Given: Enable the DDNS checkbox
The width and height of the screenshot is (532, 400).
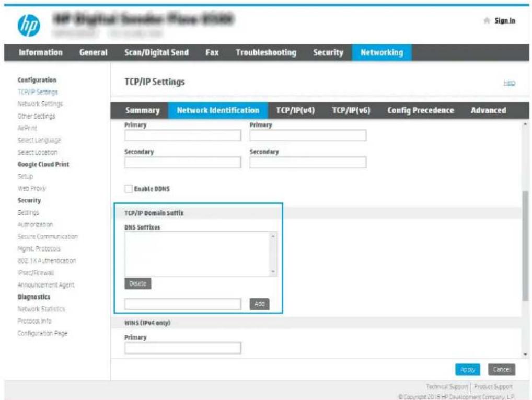Looking at the screenshot, I should point(128,189).
